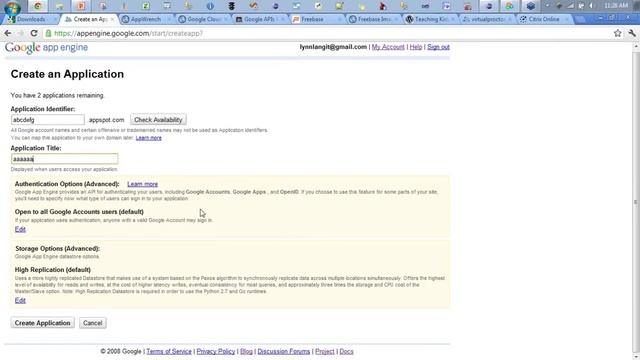Go back with the browser back arrow
This screenshot has width=640, height=360.
8,33
